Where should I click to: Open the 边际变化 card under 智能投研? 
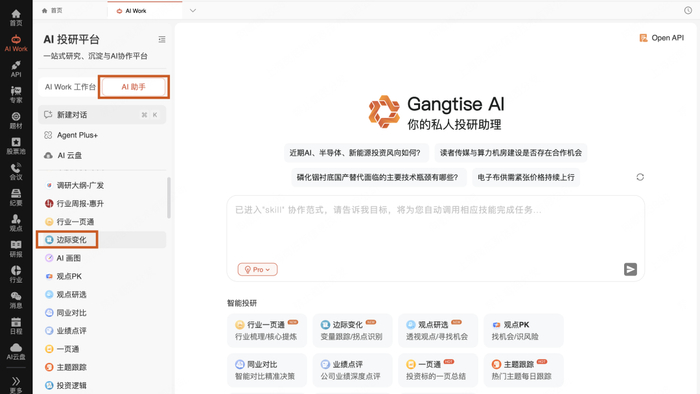[x=352, y=331]
